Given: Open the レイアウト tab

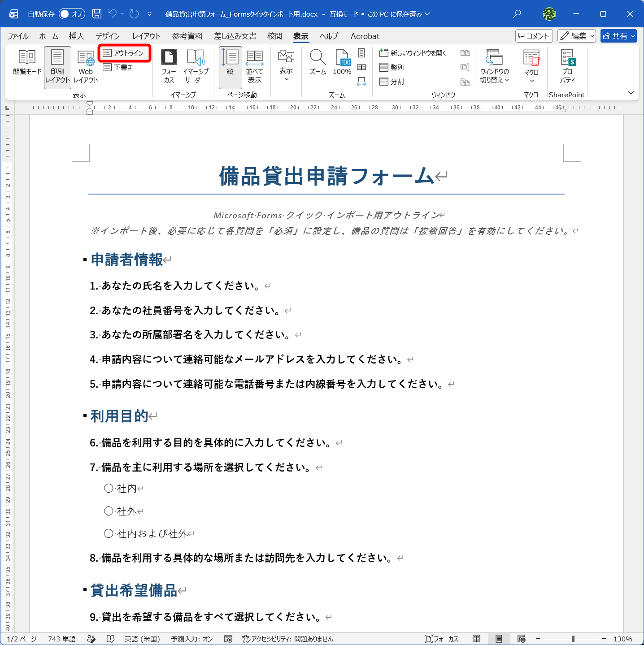Looking at the screenshot, I should pos(146,36).
